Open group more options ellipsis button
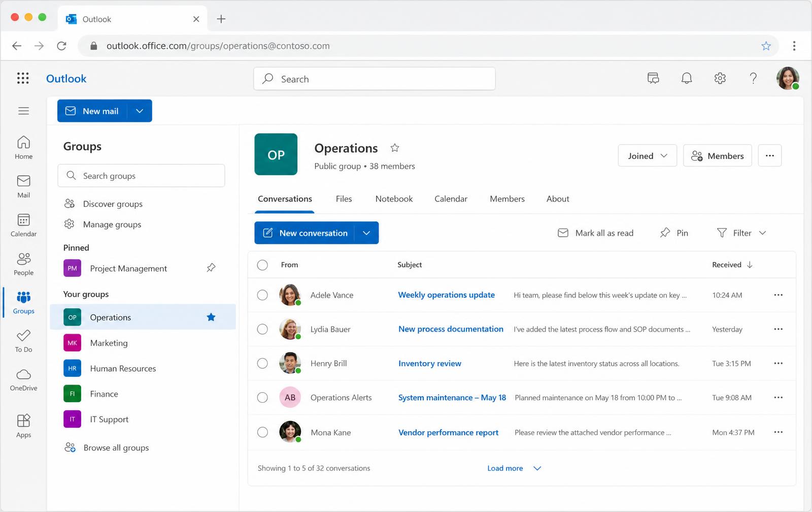 tap(770, 155)
